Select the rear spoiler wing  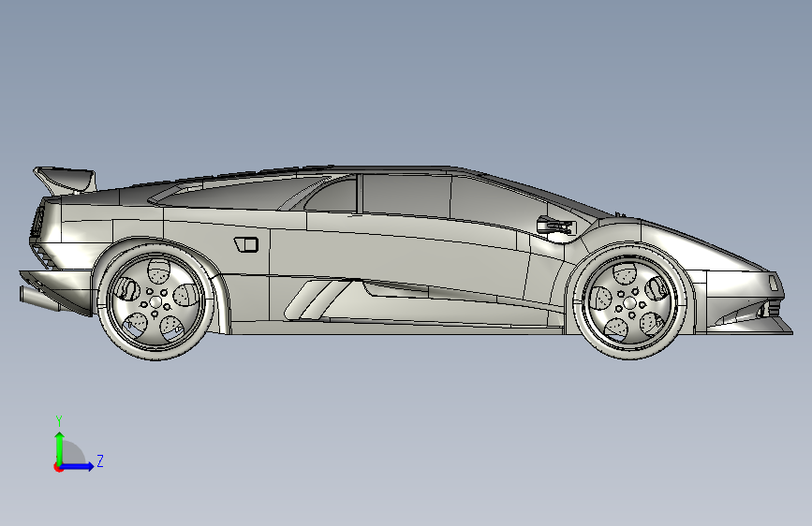click(66, 180)
